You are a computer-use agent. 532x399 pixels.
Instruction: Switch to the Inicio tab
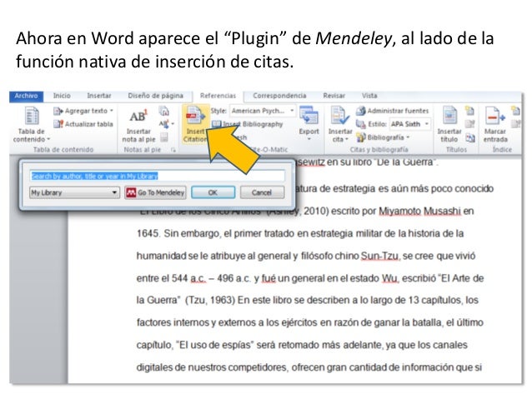(62, 96)
